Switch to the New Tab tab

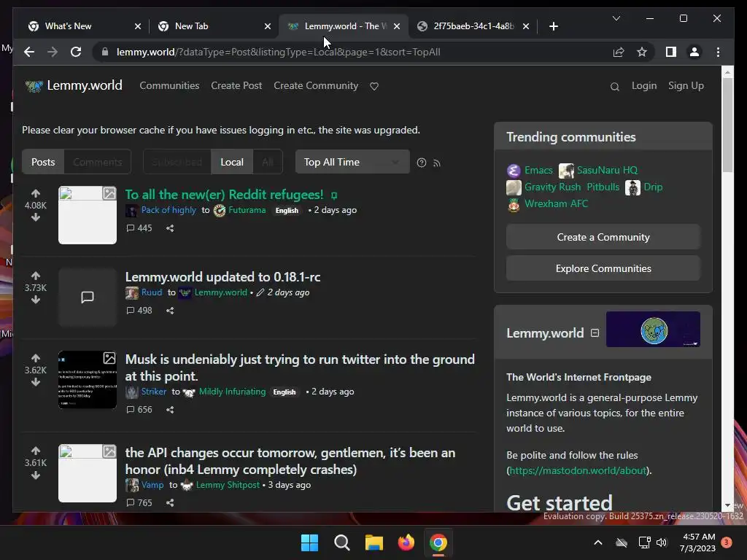click(x=215, y=26)
